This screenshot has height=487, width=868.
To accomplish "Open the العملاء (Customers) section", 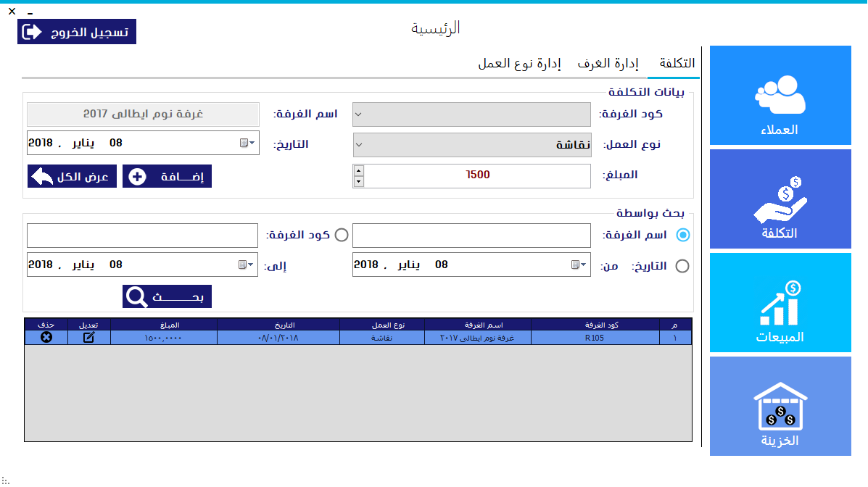I will (x=780, y=95).
